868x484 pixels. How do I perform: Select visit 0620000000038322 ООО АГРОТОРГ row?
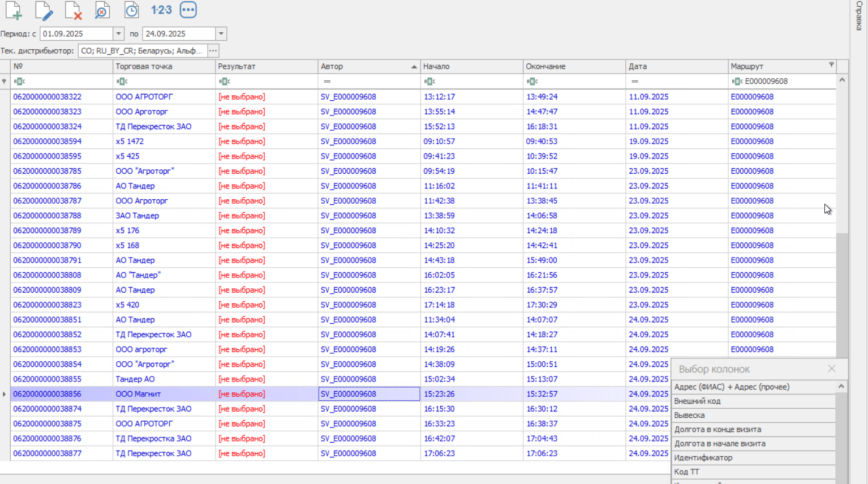(423, 97)
